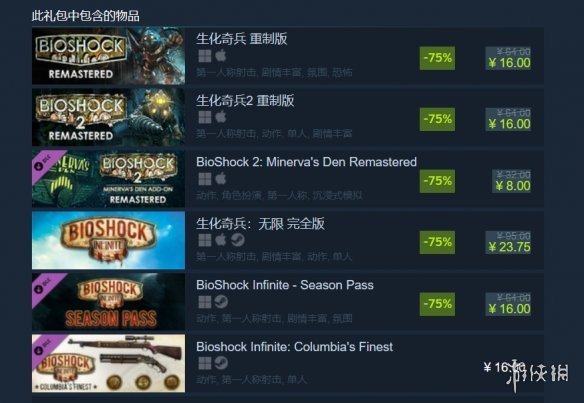Open BioShock 2: Minerva's Den Remastered title
This screenshot has width=584, height=403.
coord(307,162)
